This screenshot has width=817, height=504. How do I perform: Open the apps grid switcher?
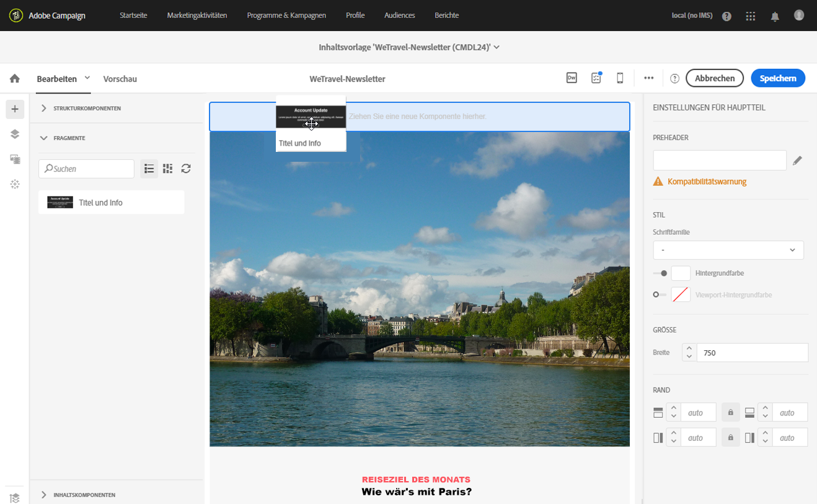click(751, 16)
